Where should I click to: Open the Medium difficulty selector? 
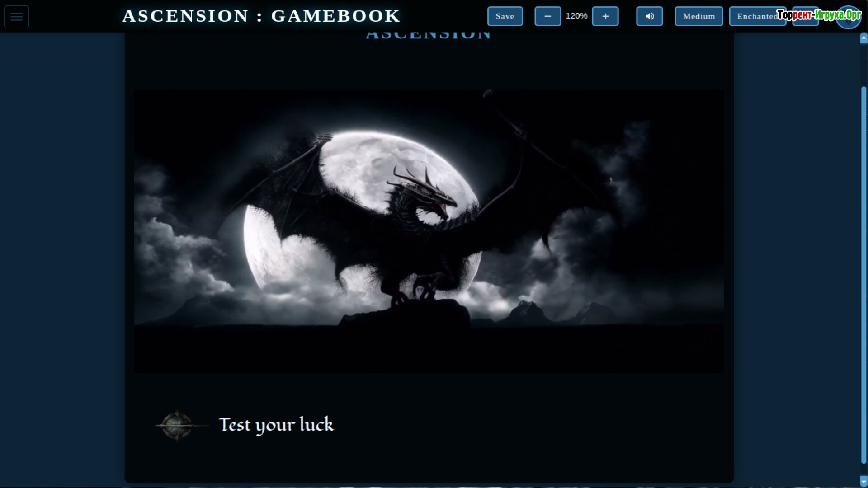(698, 16)
